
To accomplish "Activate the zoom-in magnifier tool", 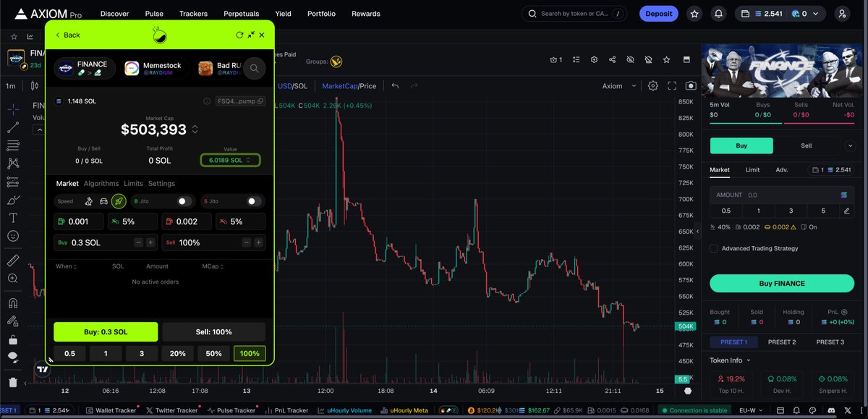I will [x=13, y=278].
